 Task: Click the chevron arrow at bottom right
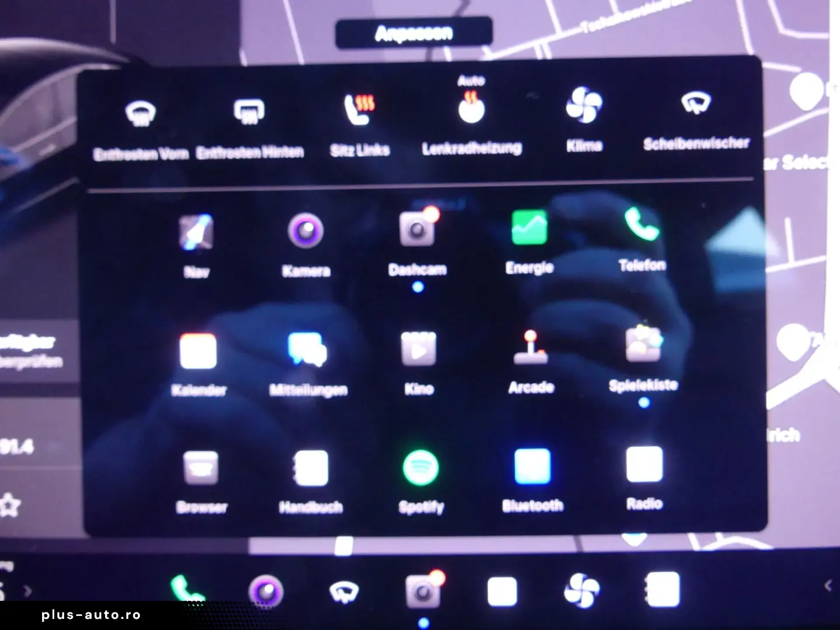coord(827,586)
